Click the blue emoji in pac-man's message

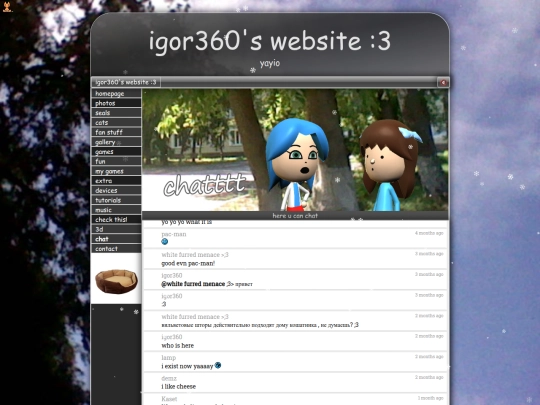point(165,241)
